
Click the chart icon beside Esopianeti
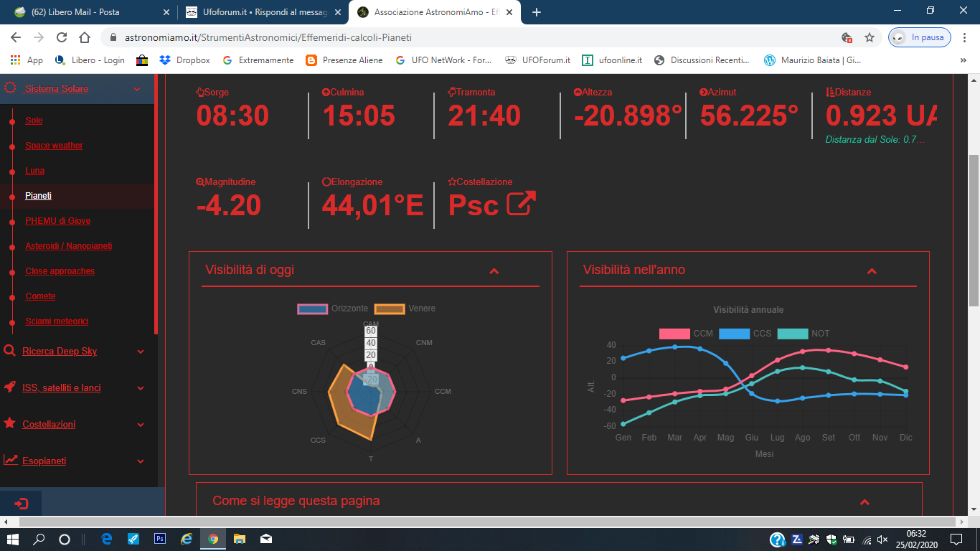pyautogui.click(x=10, y=460)
